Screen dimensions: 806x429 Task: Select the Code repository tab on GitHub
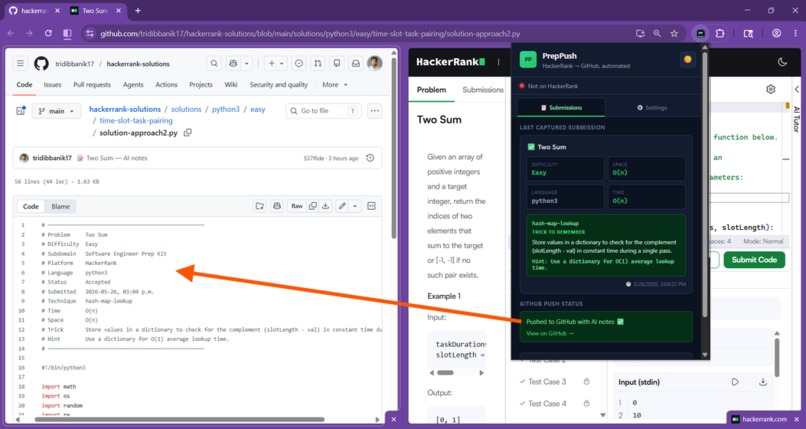pyautogui.click(x=24, y=85)
